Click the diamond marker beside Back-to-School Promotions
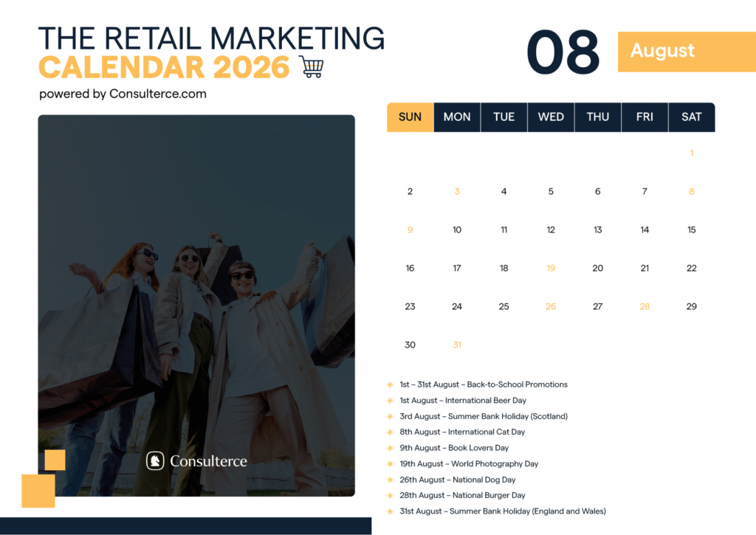 click(389, 384)
